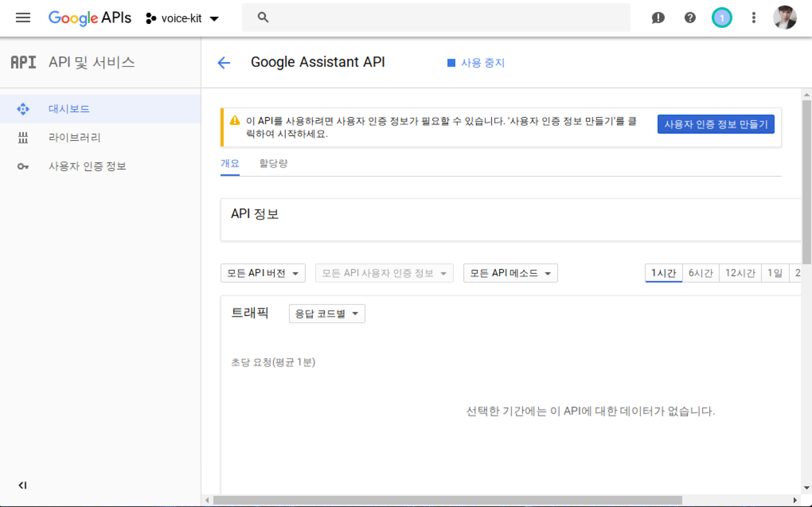This screenshot has height=507, width=812.
Task: Click the 초당 요청(평균 1분) label
Action: tap(273, 362)
